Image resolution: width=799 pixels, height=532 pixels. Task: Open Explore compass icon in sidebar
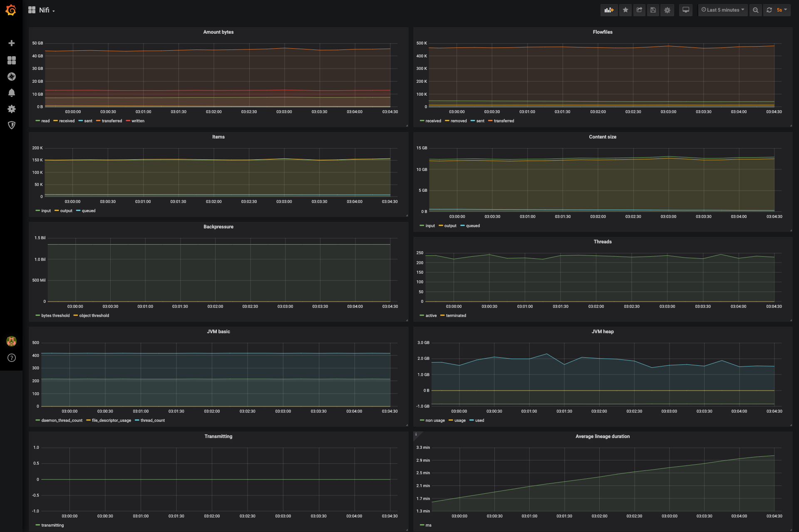click(12, 77)
